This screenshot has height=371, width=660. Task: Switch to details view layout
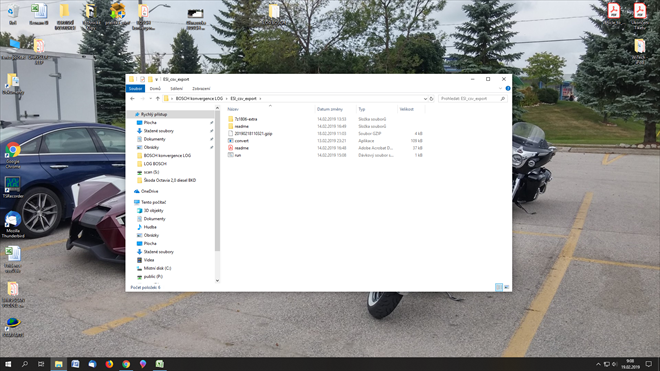click(499, 287)
